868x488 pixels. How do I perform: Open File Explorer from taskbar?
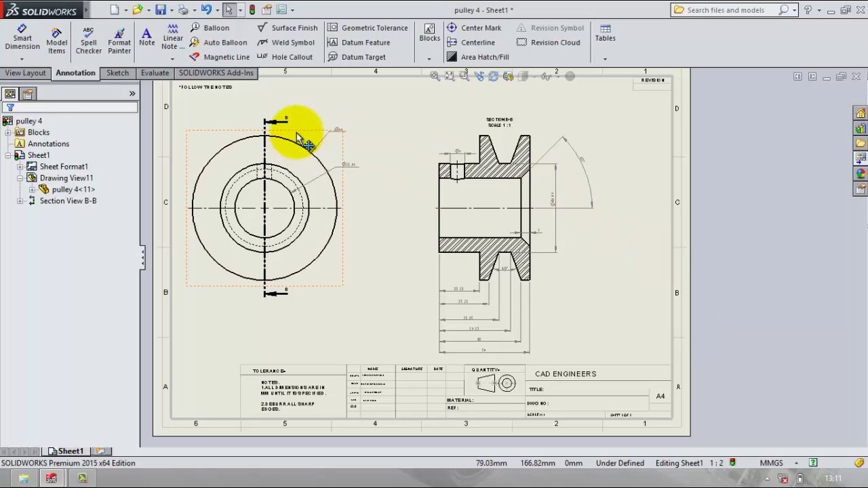[x=24, y=479]
